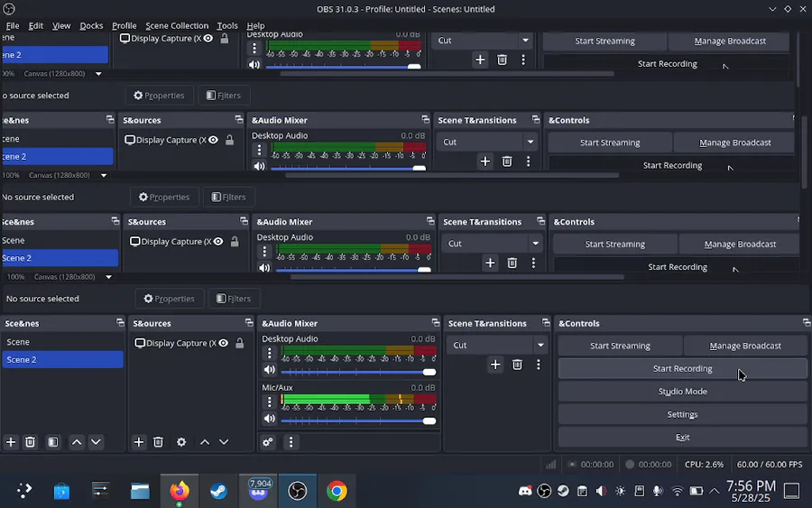812x508 pixels.
Task: Click Manage Broadcast in the dock with Settings
Action: click(745, 346)
